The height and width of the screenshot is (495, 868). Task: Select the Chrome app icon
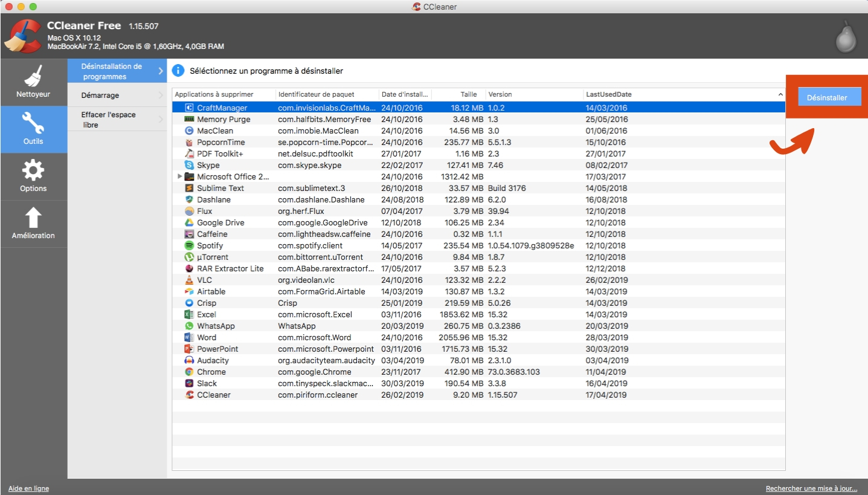click(x=188, y=372)
